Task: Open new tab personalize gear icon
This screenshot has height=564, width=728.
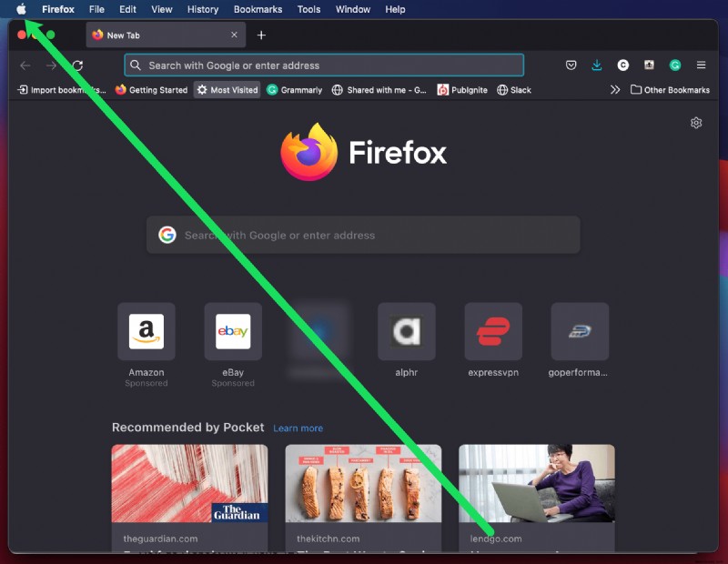Action: [696, 123]
